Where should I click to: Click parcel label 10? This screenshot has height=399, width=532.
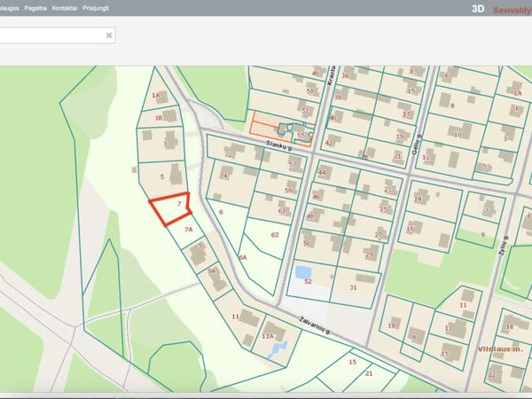tap(458, 135)
